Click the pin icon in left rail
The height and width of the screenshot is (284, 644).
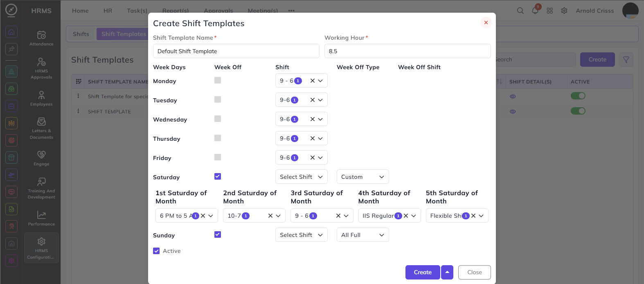tap(11, 49)
